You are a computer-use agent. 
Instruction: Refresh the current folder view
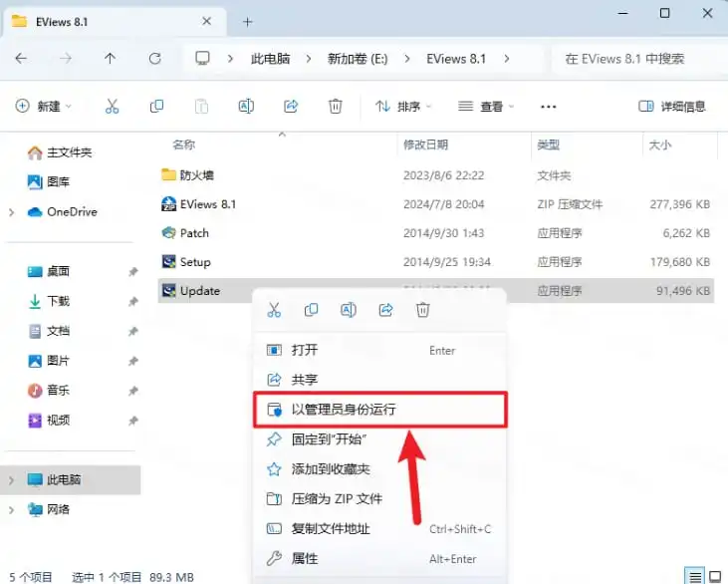pyautogui.click(x=155, y=59)
